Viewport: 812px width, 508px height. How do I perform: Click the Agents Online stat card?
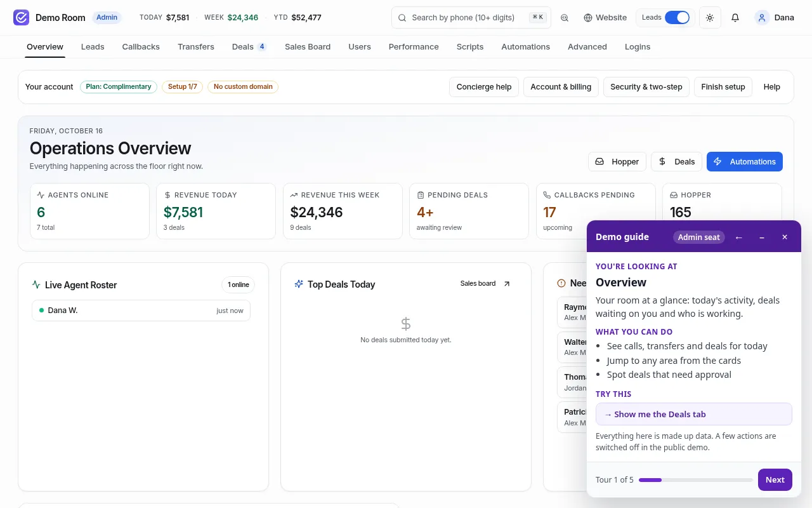point(89,211)
